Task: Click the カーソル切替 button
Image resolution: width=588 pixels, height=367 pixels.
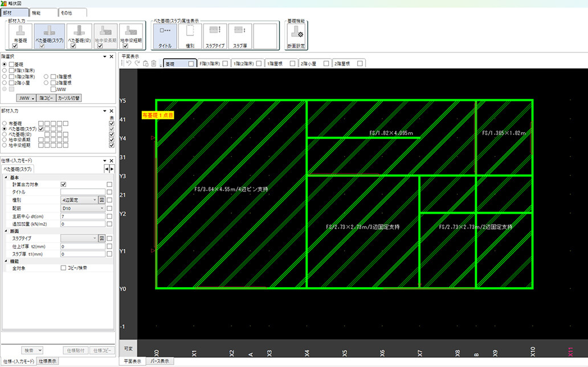Action: coord(68,98)
